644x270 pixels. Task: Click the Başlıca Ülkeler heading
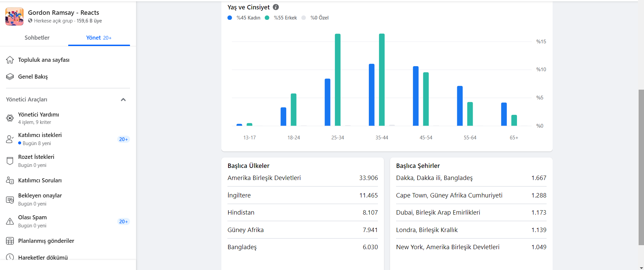coord(249,166)
